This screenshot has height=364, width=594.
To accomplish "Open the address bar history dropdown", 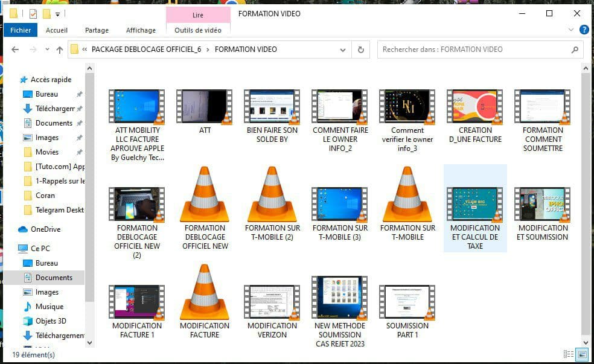I will pyautogui.click(x=344, y=49).
